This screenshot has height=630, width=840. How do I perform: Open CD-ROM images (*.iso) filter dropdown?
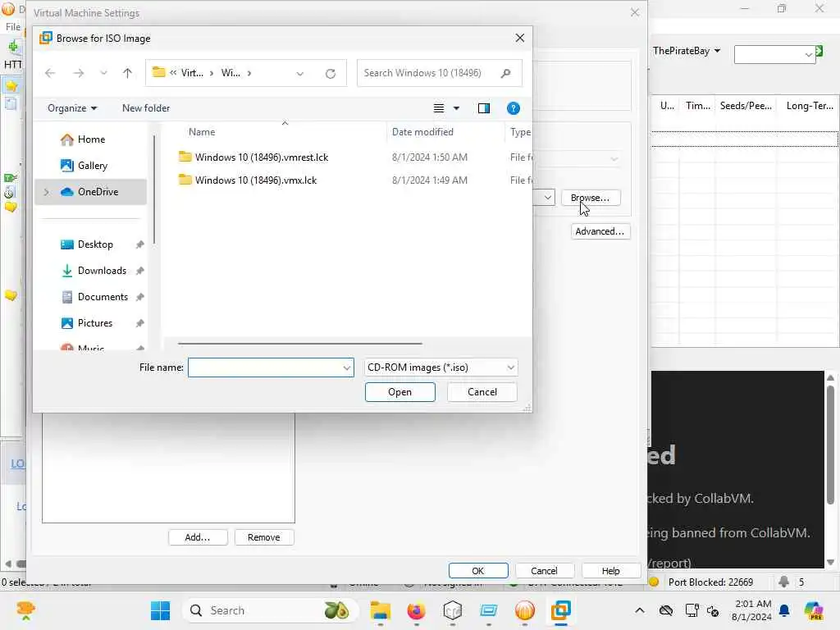[441, 367]
